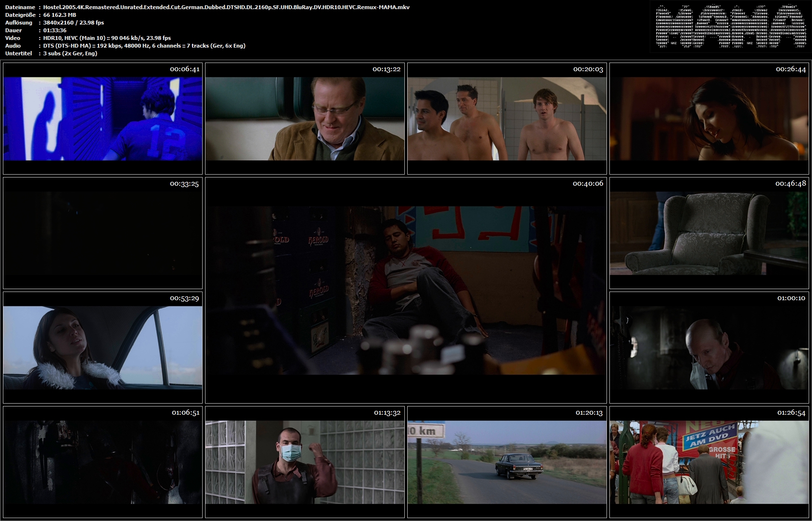
Task: Click the 01:26:54 thumbnail with DVD banner
Action: click(x=709, y=462)
